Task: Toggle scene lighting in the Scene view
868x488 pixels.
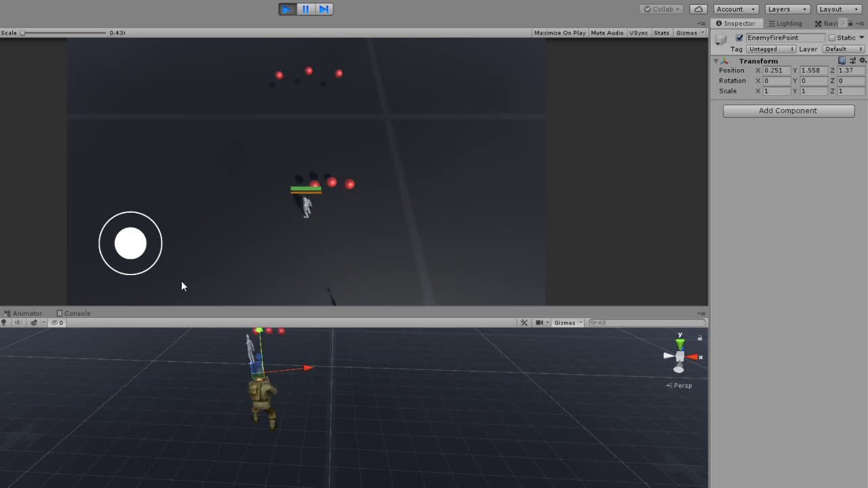Action: click(4, 323)
